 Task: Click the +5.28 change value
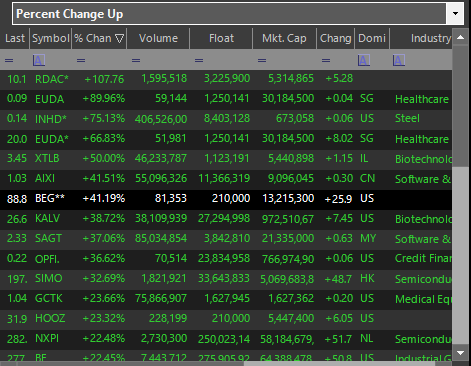(339, 78)
